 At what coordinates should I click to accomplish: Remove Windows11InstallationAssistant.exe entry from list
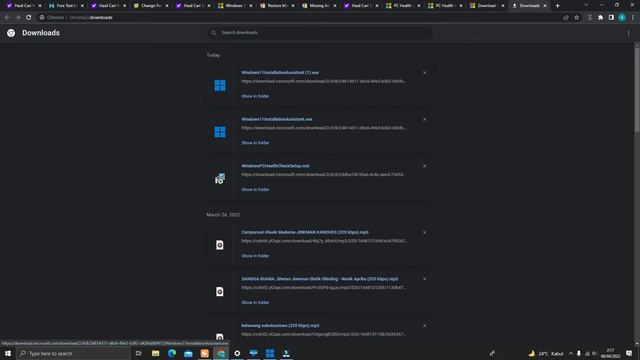pyautogui.click(x=424, y=120)
